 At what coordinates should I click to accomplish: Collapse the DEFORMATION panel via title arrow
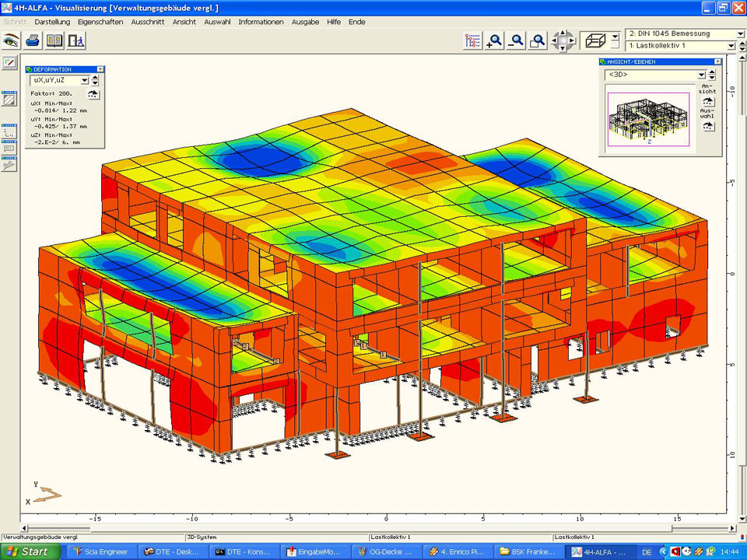click(100, 69)
